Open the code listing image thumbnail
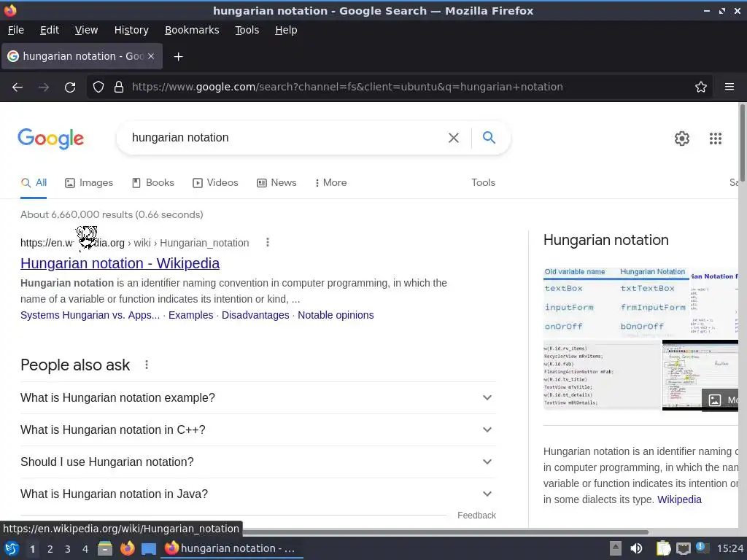 [602, 375]
